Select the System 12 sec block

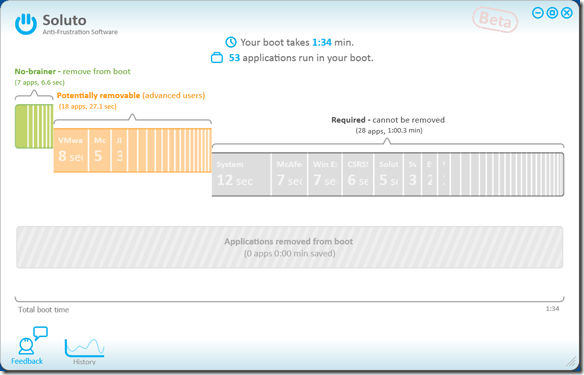(241, 174)
